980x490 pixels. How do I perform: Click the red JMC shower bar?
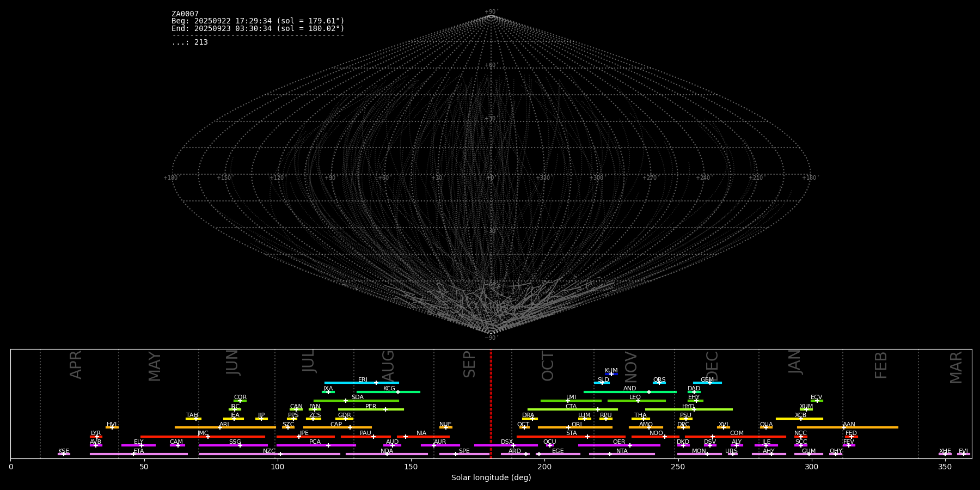(203, 437)
